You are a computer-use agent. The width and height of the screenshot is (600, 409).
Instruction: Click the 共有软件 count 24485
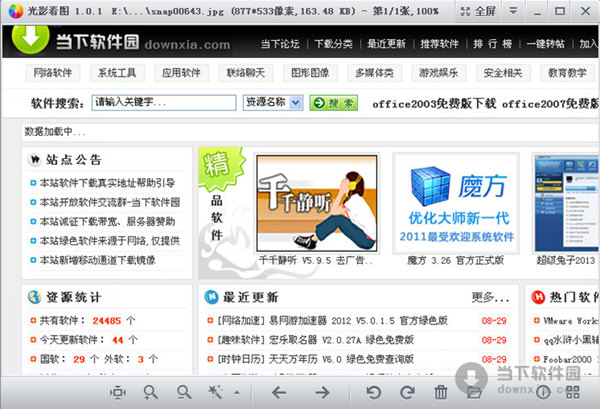pyautogui.click(x=107, y=321)
